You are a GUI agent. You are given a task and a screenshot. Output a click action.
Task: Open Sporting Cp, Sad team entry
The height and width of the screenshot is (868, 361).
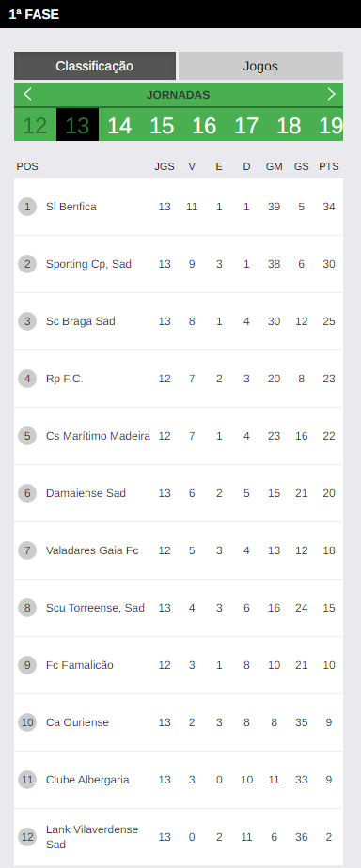click(179, 264)
